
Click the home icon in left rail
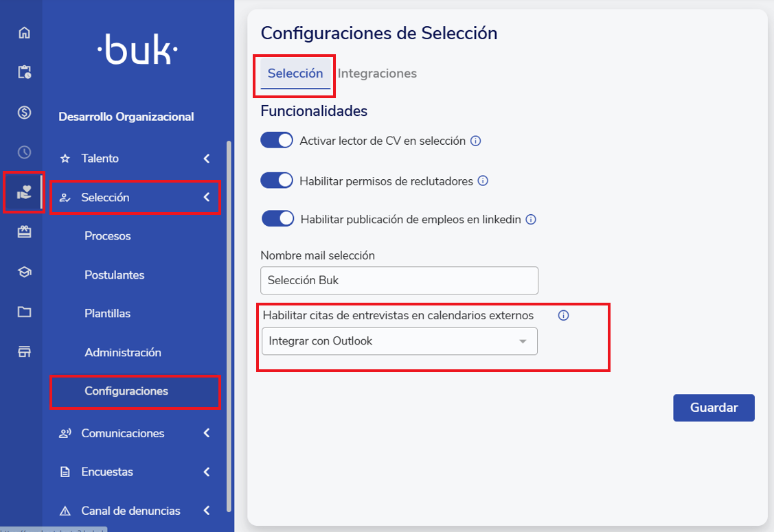pyautogui.click(x=24, y=32)
